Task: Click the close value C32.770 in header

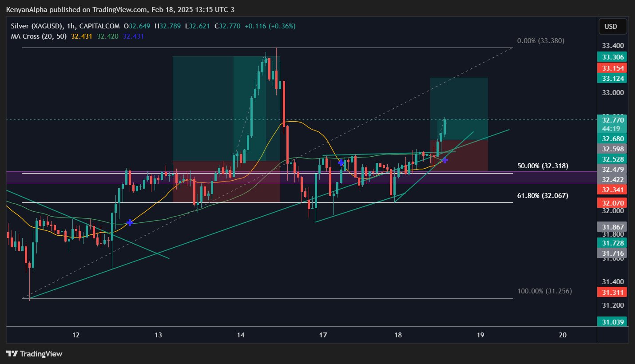Action: (x=227, y=26)
